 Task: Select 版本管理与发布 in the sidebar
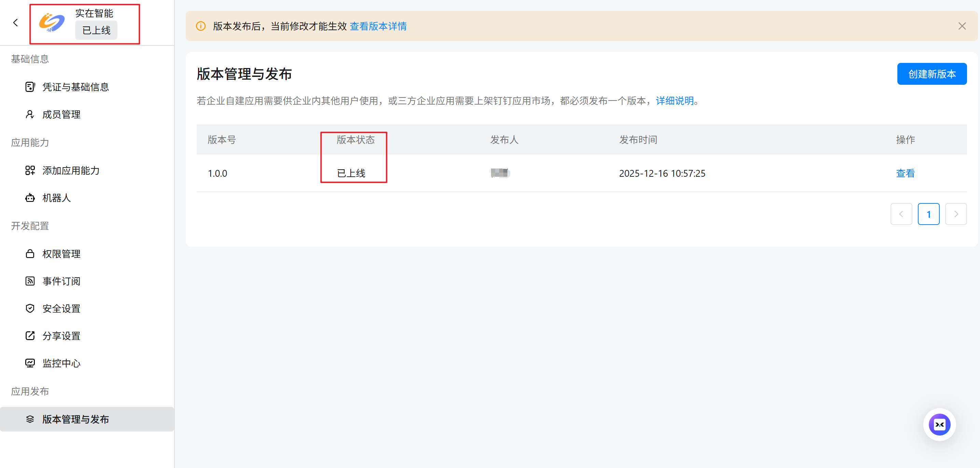75,419
